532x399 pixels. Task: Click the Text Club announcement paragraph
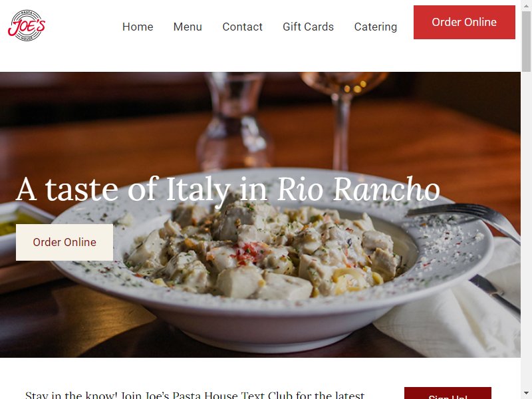[x=195, y=395]
